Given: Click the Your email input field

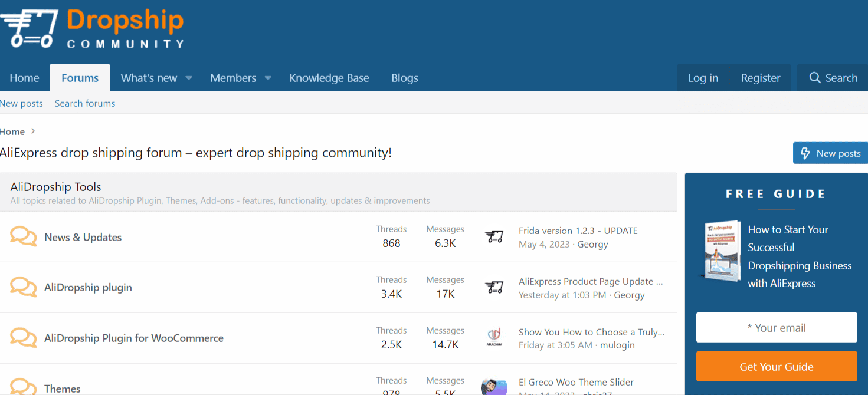Looking at the screenshot, I should coord(776,327).
